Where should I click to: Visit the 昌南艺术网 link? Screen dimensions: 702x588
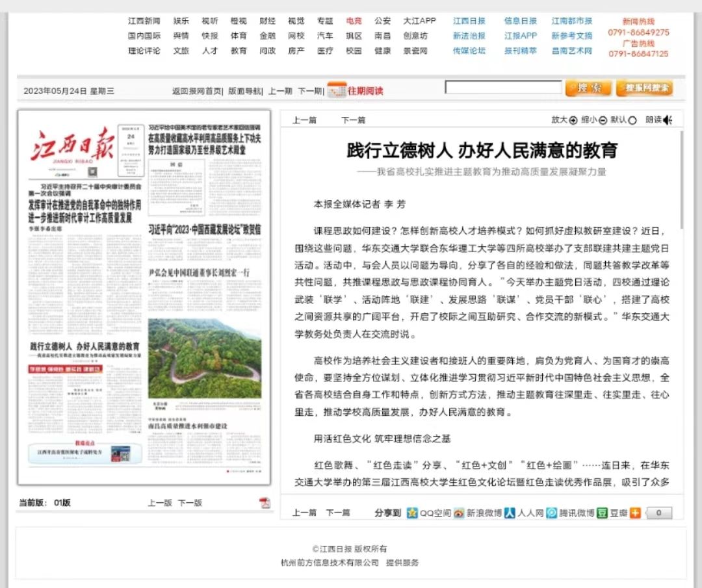click(x=572, y=51)
